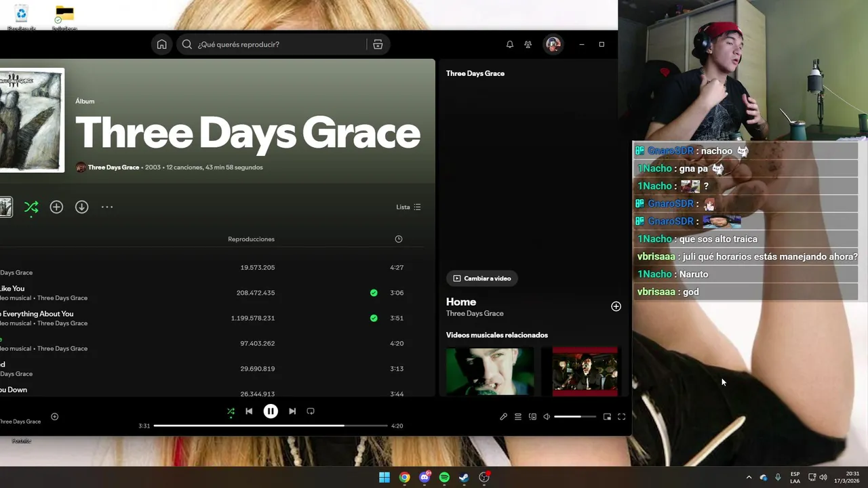Open connect to a device icon

coord(532,417)
